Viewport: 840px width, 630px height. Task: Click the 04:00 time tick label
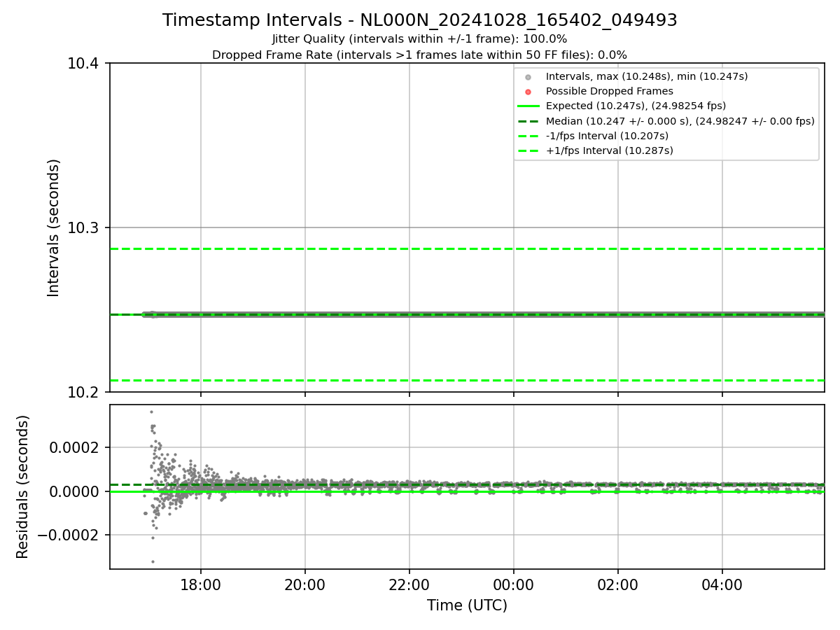pyautogui.click(x=722, y=584)
